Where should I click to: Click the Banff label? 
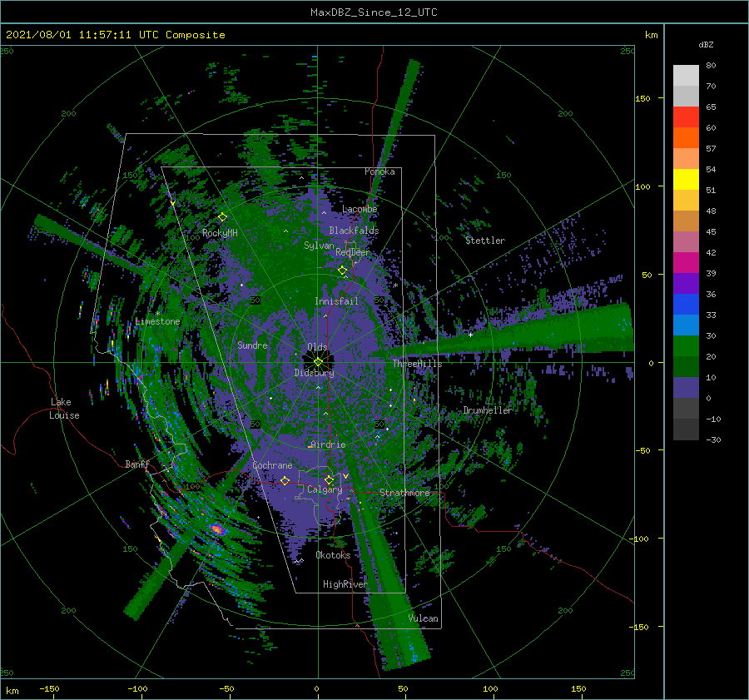click(x=137, y=464)
